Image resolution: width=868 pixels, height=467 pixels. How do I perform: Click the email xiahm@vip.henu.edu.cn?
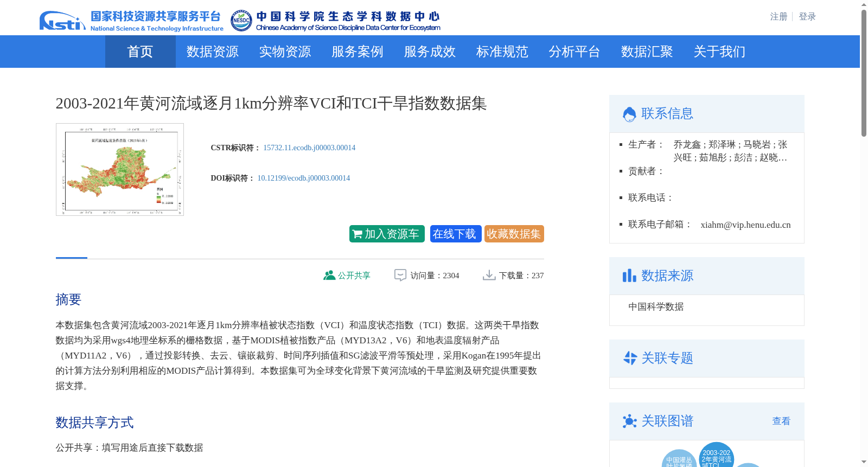click(x=745, y=225)
